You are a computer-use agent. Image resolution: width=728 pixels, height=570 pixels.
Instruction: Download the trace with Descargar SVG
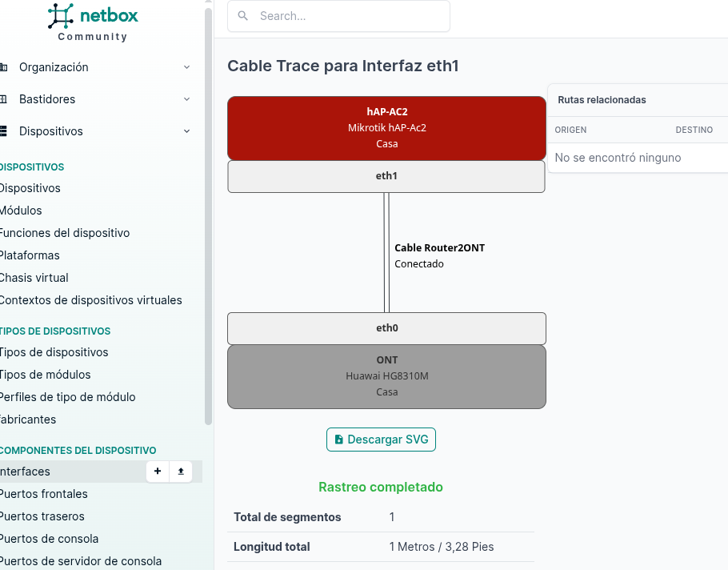[x=381, y=440]
